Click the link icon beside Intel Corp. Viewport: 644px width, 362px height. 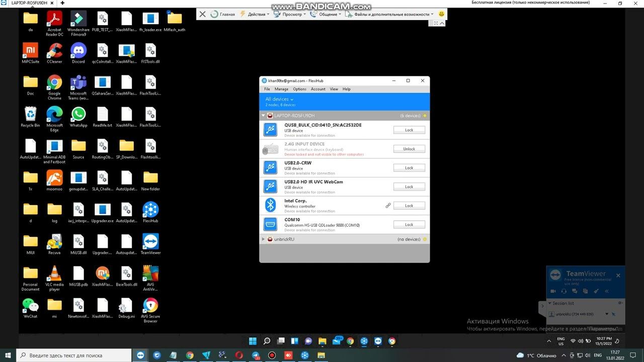coord(388,206)
